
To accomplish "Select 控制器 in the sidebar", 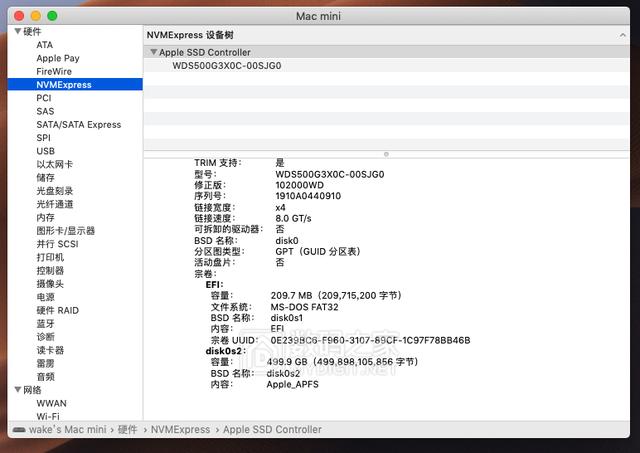I will [50, 271].
